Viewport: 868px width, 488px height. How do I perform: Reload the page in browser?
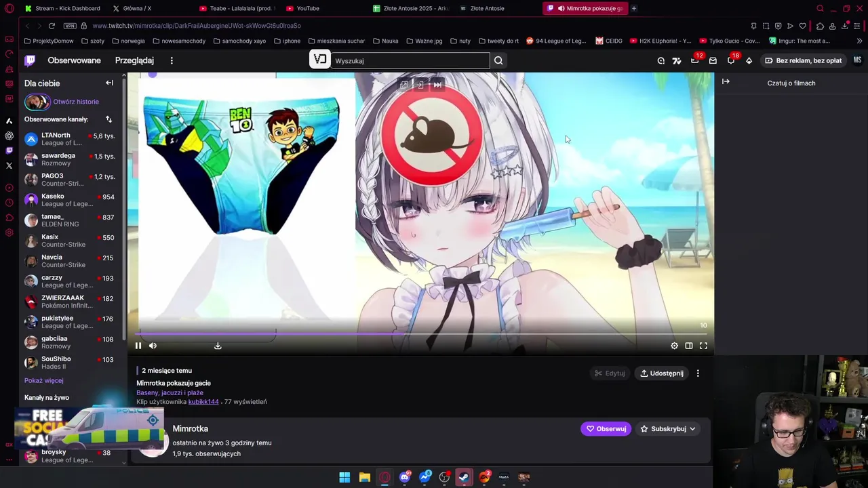52,26
